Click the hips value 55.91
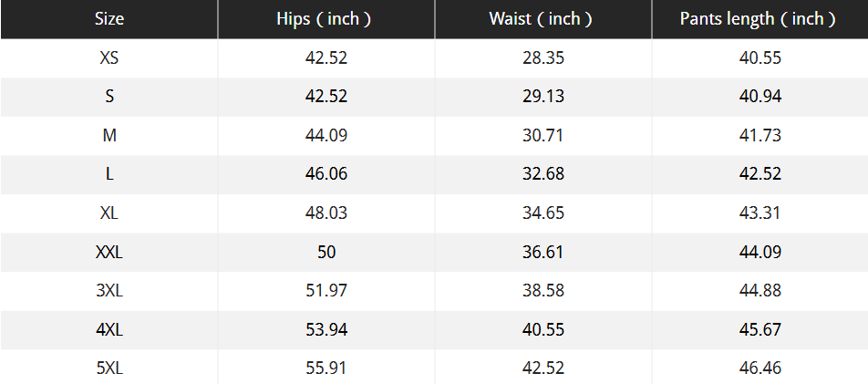The image size is (868, 384). pyautogui.click(x=326, y=368)
